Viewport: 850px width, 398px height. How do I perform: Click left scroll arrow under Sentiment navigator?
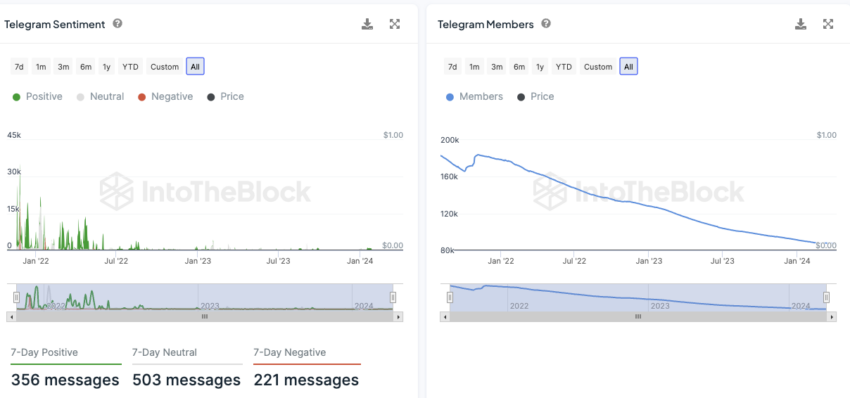(11, 317)
